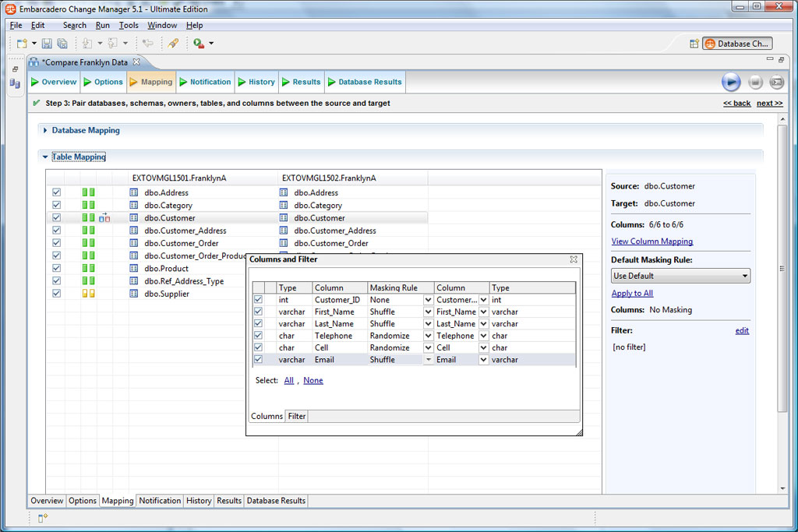Click the green bars on dbo.Customer_Order row

pyautogui.click(x=89, y=243)
